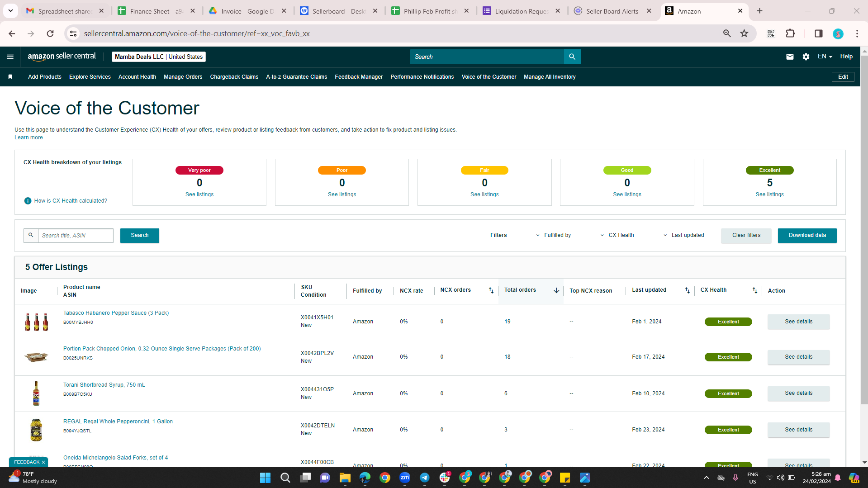This screenshot has height=488, width=868.
Task: Click the Search title, ASIN input field
Action: (76, 236)
